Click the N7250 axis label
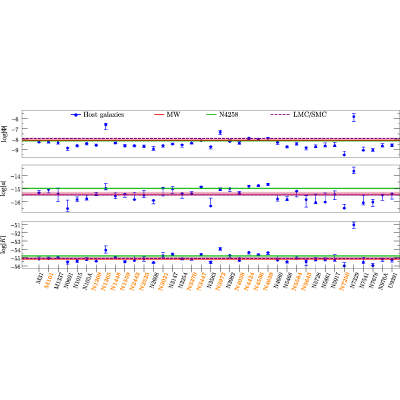The width and height of the screenshot is (400, 400). click(x=344, y=280)
